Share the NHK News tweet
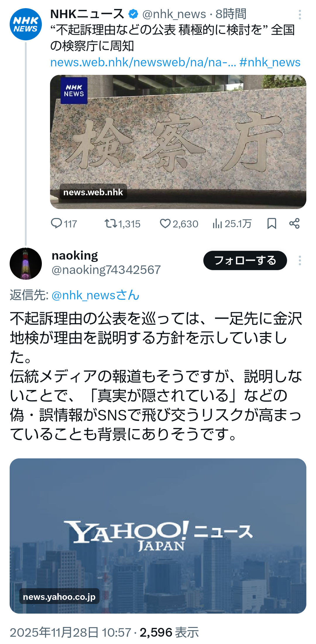This screenshot has height=644, width=316. coord(294,224)
